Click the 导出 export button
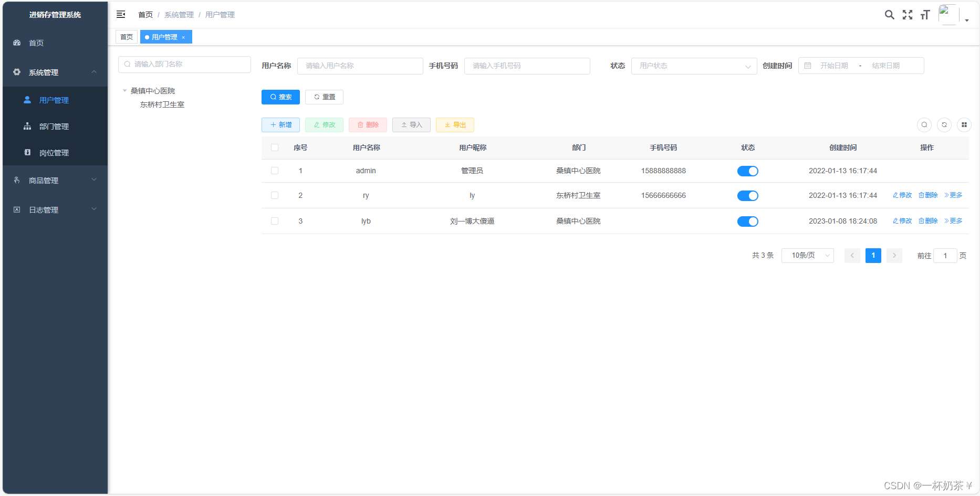The height and width of the screenshot is (496, 980). [x=455, y=125]
